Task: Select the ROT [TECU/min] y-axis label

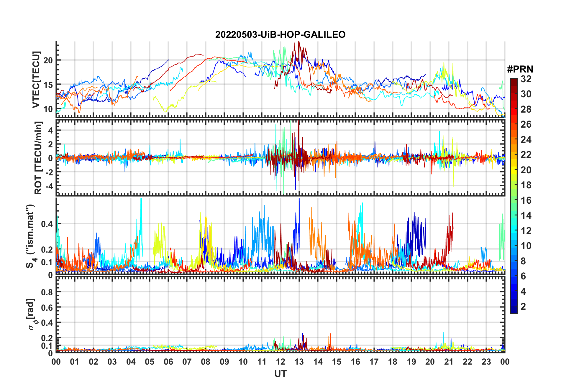Action: point(38,158)
